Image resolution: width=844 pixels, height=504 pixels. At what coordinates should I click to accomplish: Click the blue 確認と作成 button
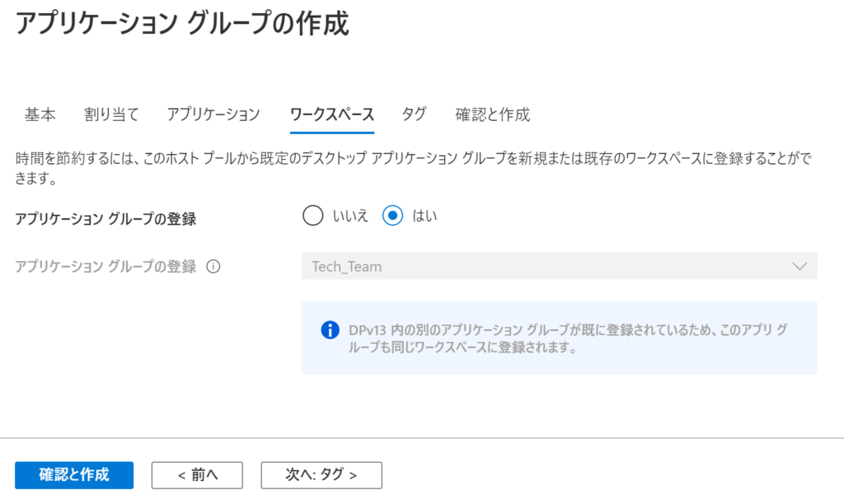click(74, 475)
